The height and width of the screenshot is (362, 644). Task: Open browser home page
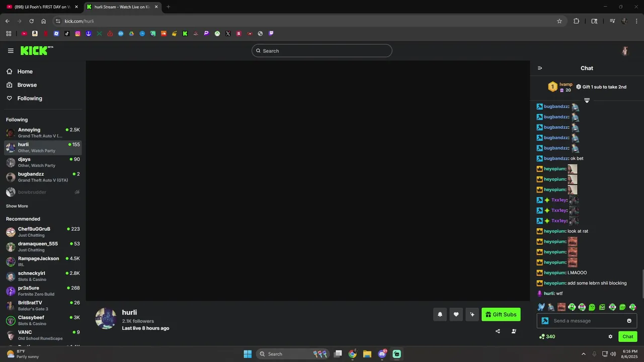point(43,21)
